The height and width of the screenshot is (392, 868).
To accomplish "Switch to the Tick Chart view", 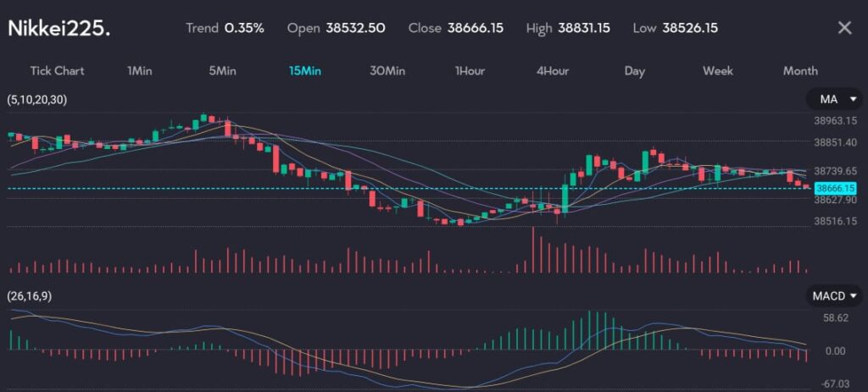I will click(57, 71).
